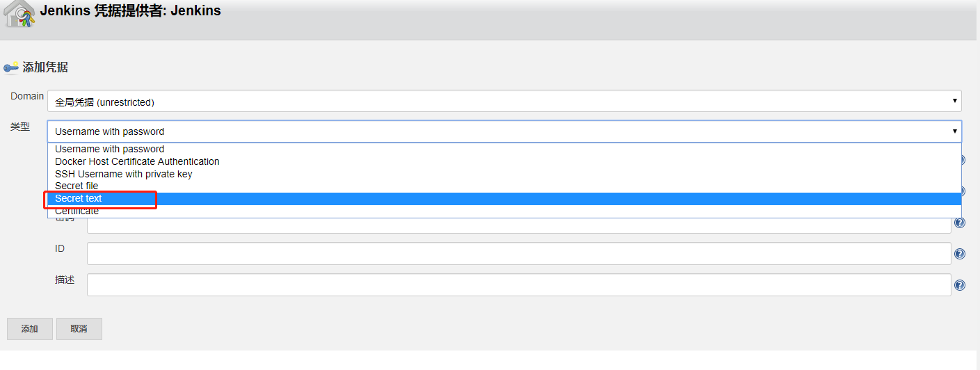Viewport: 980px width, 370px height.
Task: Select 'Docker Host Certificate Authentication' option
Action: 137,161
